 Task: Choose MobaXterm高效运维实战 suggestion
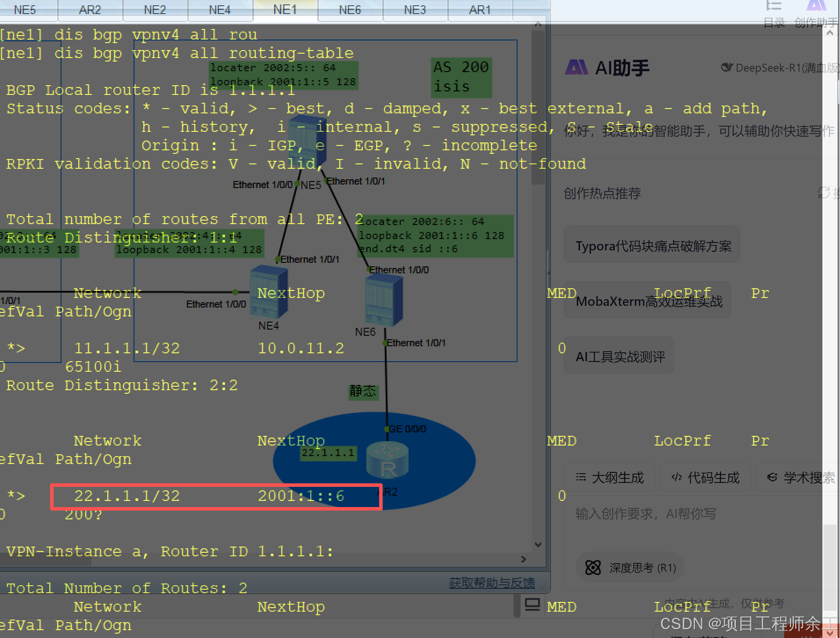coord(648,301)
